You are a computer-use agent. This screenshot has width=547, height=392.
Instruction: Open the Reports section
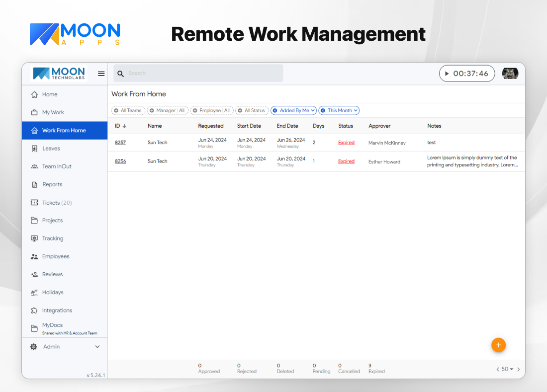tap(65, 185)
